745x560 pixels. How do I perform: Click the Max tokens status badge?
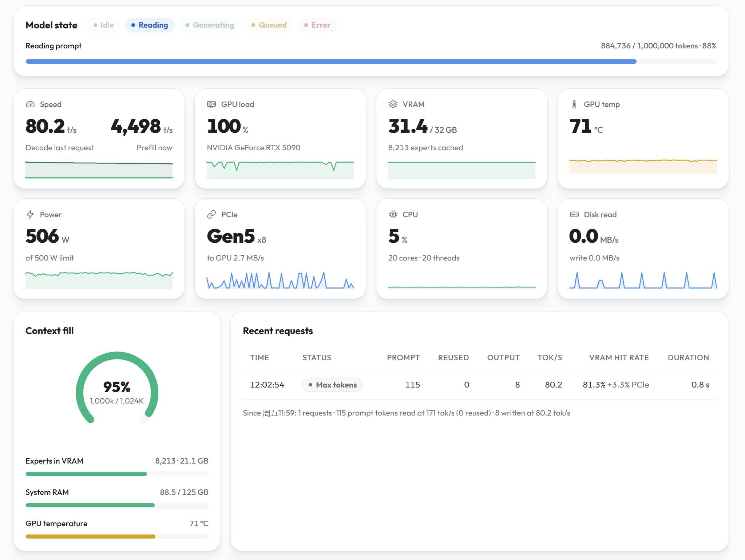pyautogui.click(x=333, y=385)
